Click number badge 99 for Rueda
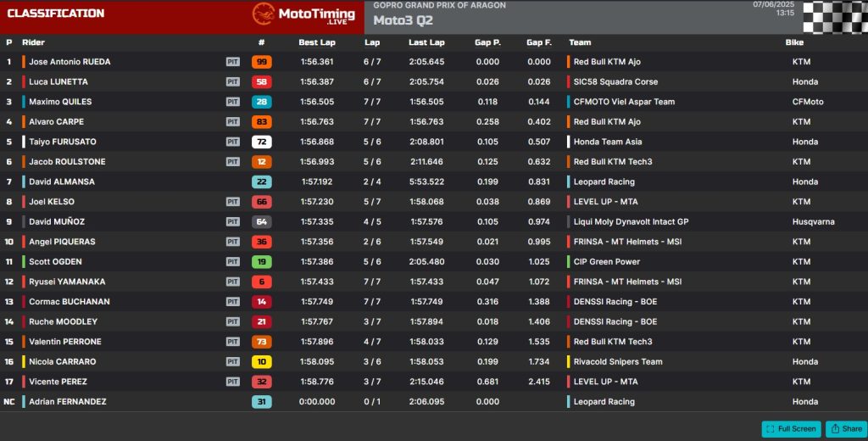 (x=261, y=62)
